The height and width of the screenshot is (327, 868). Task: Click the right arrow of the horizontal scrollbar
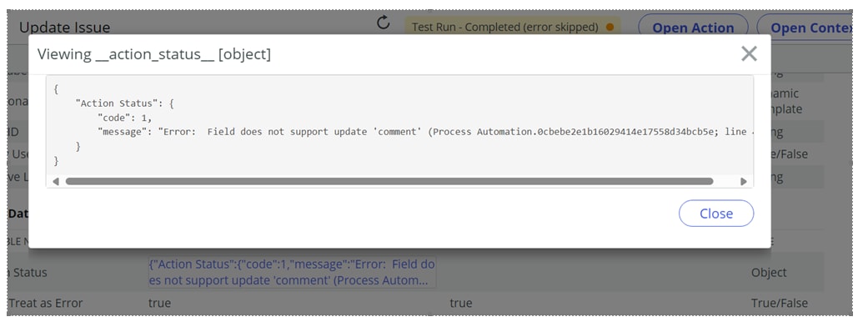[744, 181]
